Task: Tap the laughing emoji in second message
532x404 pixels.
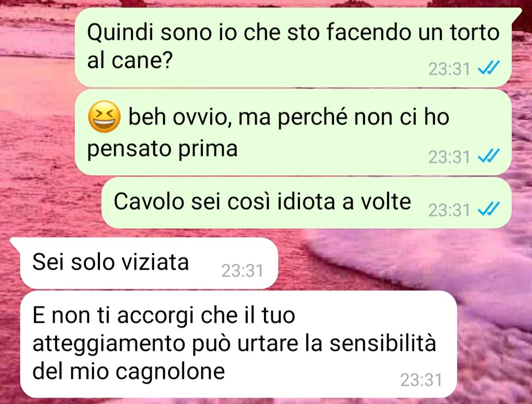Action: [x=104, y=116]
